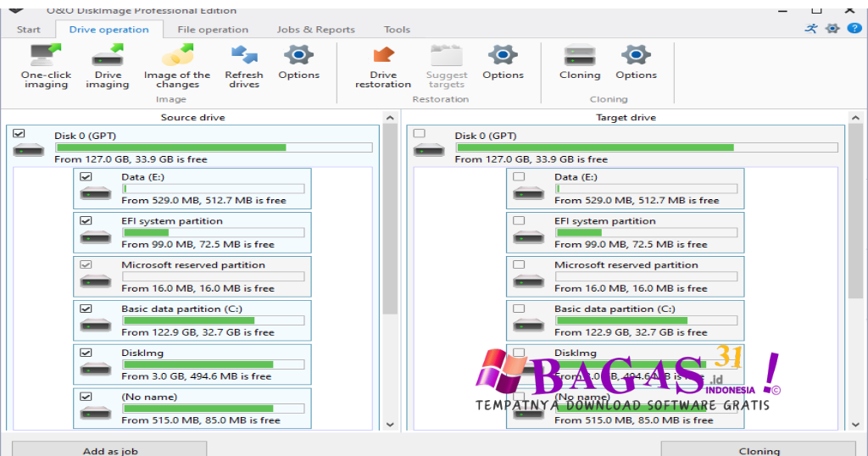The image size is (868, 456).
Task: Click source pane scroll up arrow
Action: click(x=390, y=117)
